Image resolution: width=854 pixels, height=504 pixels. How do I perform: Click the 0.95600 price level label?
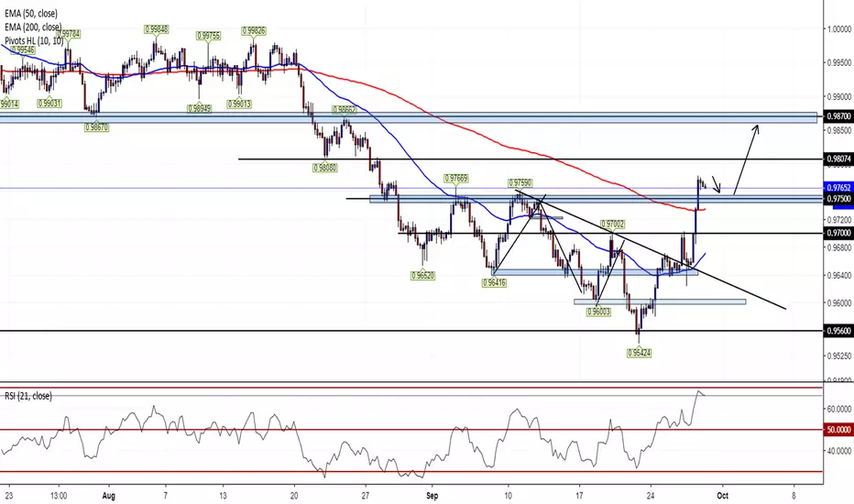point(838,331)
